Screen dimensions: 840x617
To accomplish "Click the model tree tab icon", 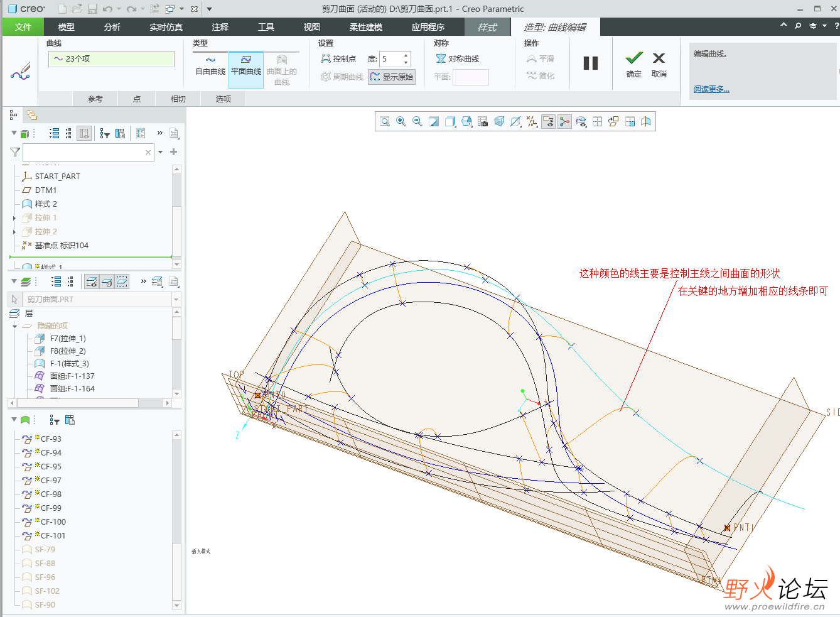I will pyautogui.click(x=13, y=115).
